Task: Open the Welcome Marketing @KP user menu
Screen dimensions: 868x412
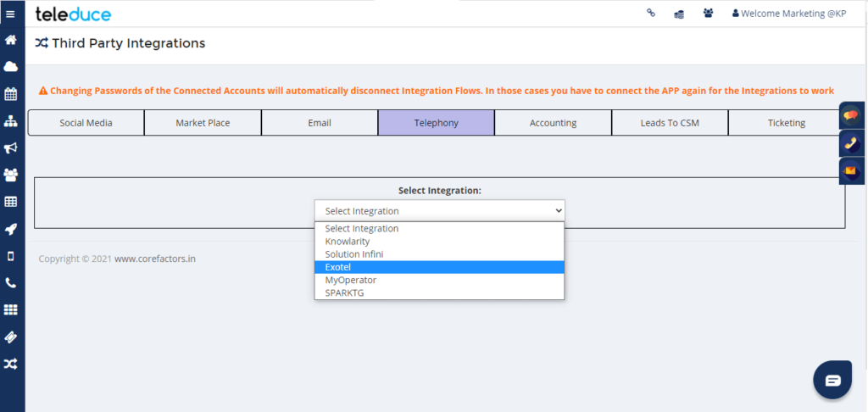Action: (789, 14)
